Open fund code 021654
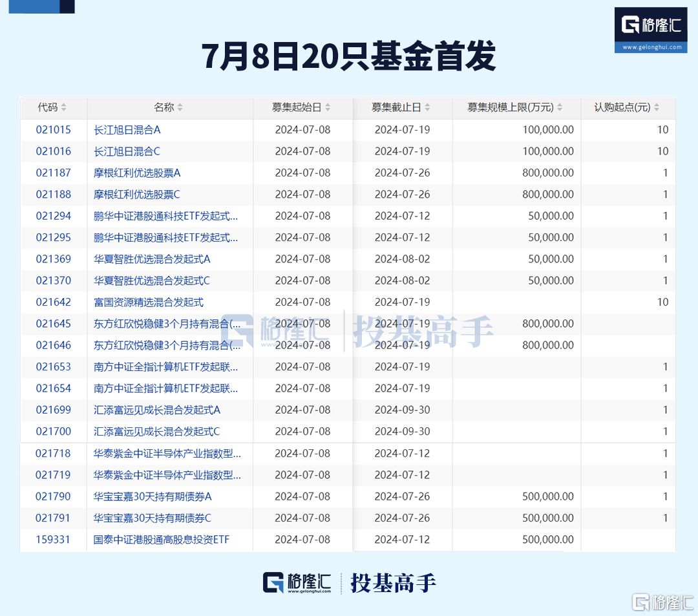Image resolution: width=698 pixels, height=616 pixels. point(54,388)
